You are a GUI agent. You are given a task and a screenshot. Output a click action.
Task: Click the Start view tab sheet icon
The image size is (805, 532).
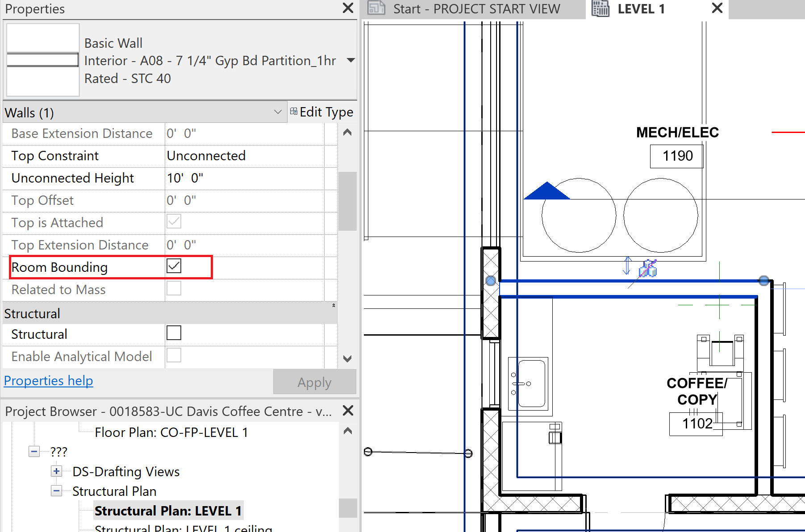(x=376, y=8)
